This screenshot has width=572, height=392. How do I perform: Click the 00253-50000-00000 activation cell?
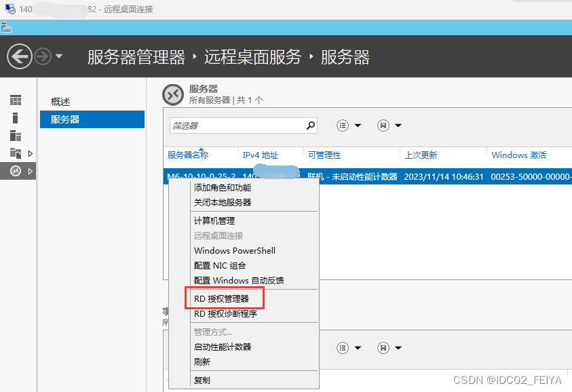pyautogui.click(x=531, y=177)
